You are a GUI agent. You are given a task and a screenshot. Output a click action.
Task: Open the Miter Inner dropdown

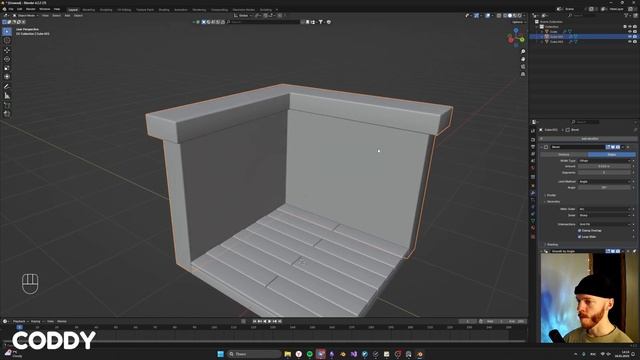click(x=604, y=216)
